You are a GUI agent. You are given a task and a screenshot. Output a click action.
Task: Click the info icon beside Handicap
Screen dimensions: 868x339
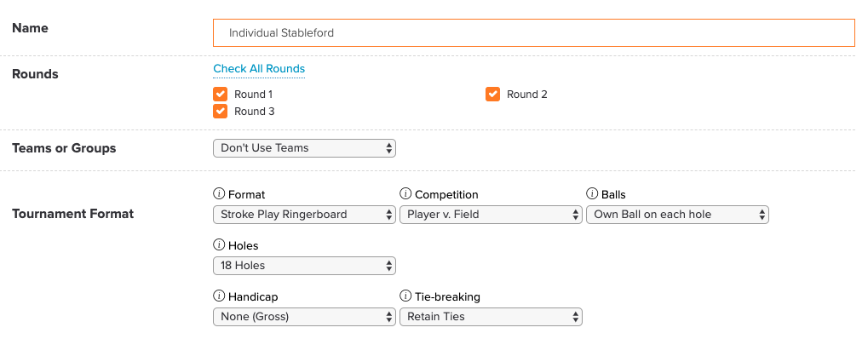click(219, 296)
